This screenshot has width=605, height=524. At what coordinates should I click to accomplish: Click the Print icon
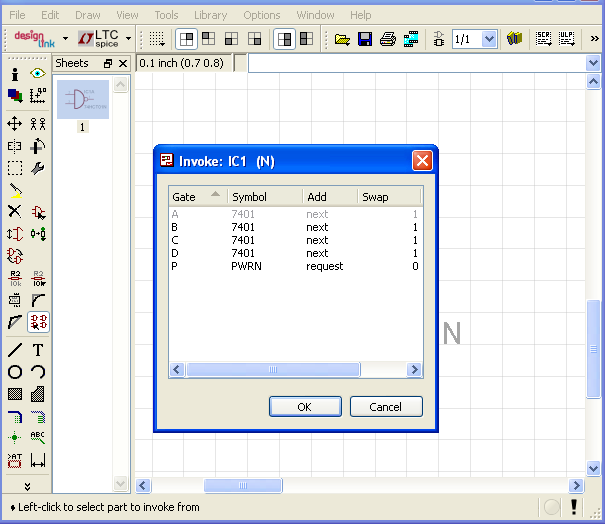tap(388, 39)
